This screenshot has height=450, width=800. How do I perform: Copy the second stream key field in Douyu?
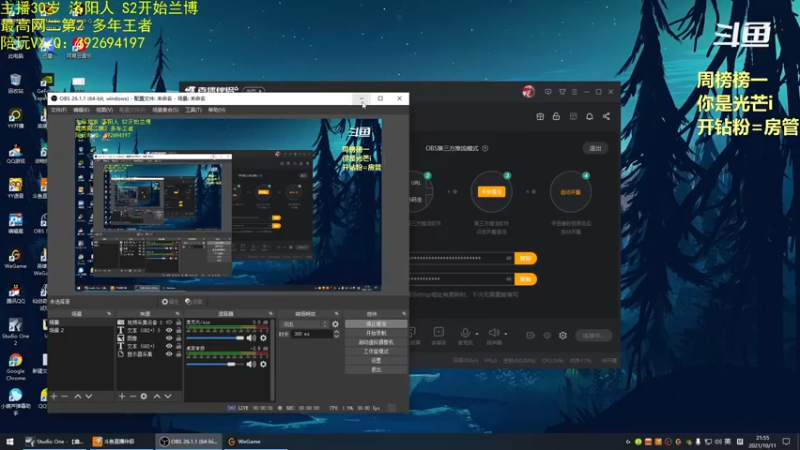[x=525, y=279]
